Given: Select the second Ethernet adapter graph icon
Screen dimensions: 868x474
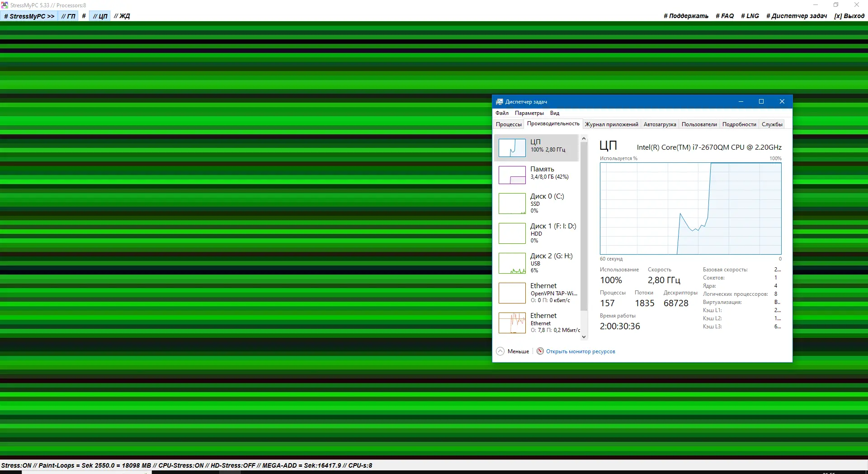Looking at the screenshot, I should (x=512, y=323).
